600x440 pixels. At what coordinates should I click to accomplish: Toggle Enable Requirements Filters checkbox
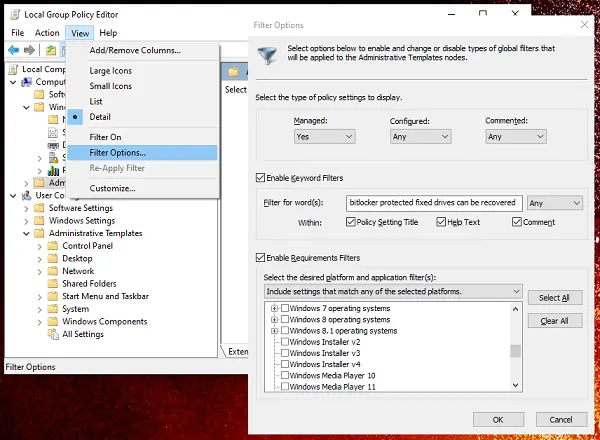[x=260, y=257]
